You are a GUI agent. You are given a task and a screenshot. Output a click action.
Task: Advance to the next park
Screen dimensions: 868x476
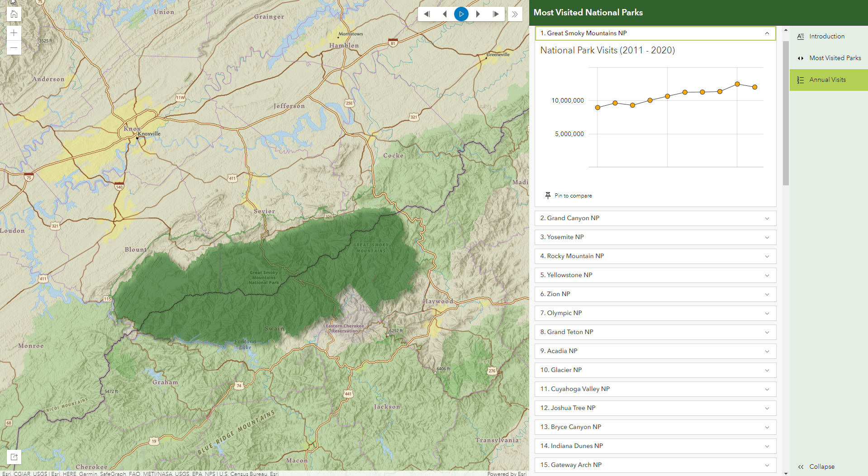[x=478, y=14]
